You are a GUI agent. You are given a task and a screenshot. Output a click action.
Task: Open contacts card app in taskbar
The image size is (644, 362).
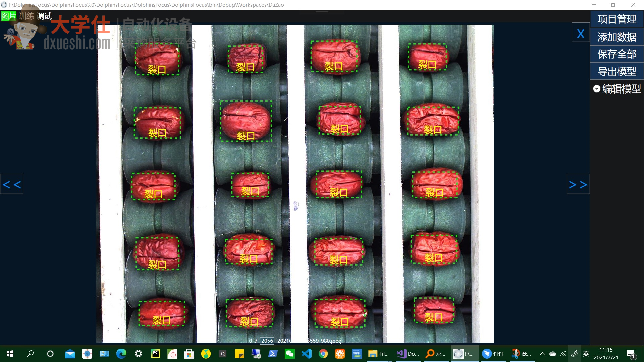tap(104, 354)
